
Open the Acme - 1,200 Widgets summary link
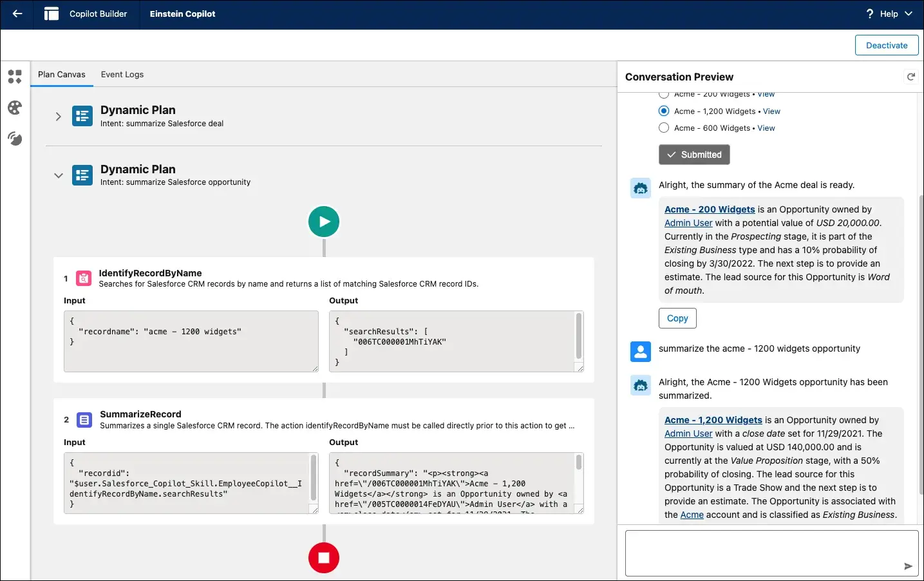point(713,420)
